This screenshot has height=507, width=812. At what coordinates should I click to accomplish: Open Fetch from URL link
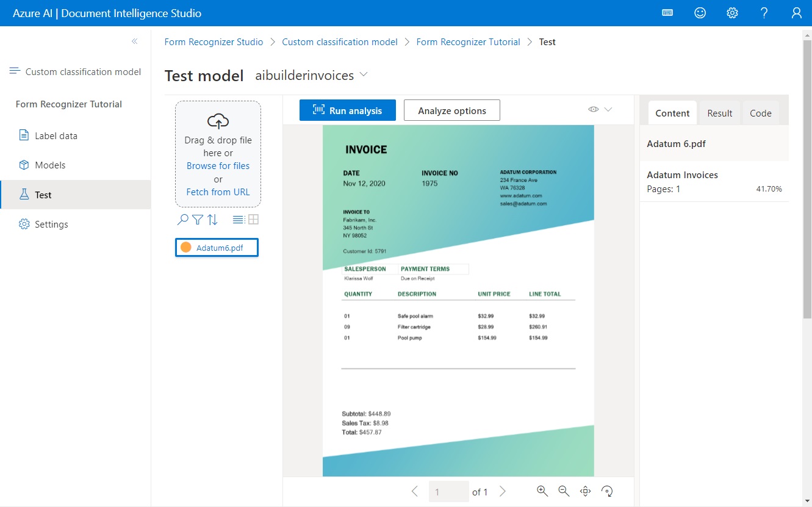click(218, 192)
